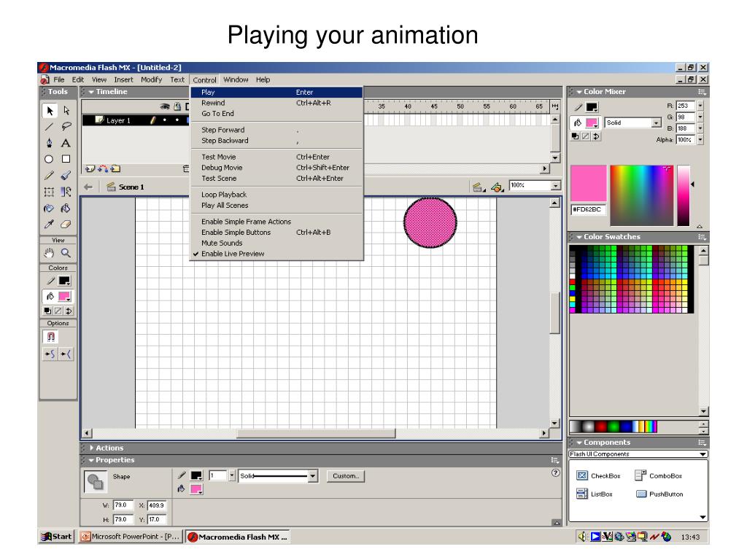
Task: Collapse the Timeline panel
Action: (x=91, y=92)
